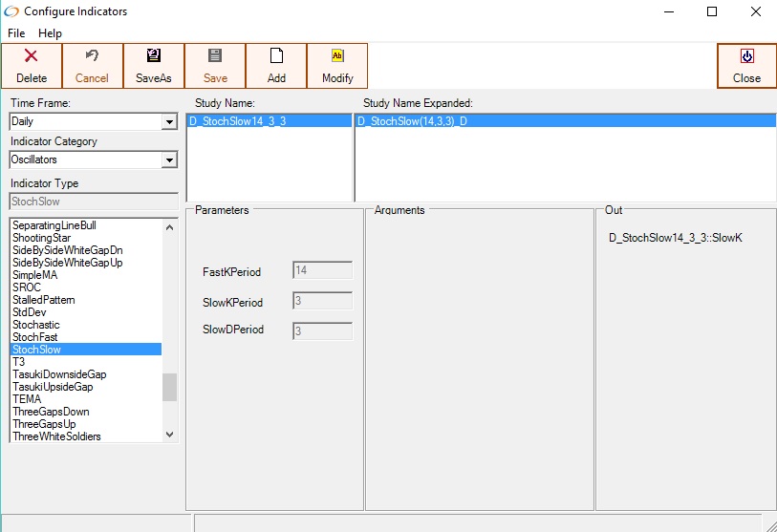Open the Time Frame dropdown
This screenshot has height=532, width=777.
click(169, 122)
